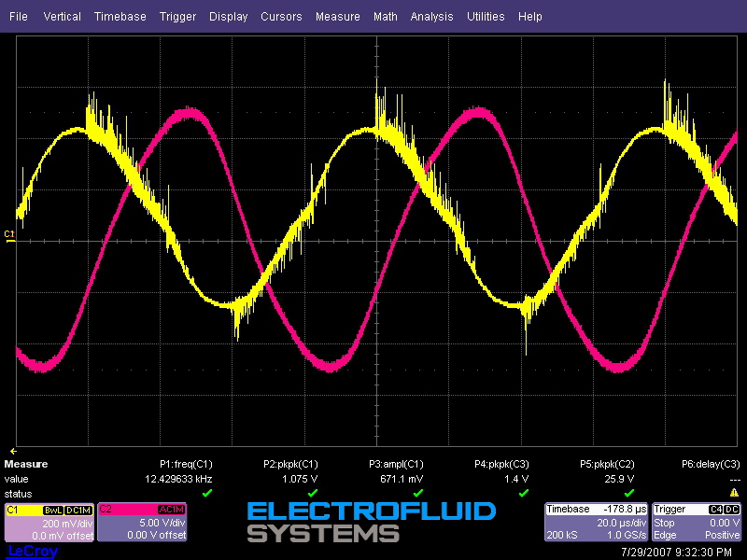The width and height of the screenshot is (747, 560).
Task: Open the Utilities menu
Action: coord(486,16)
